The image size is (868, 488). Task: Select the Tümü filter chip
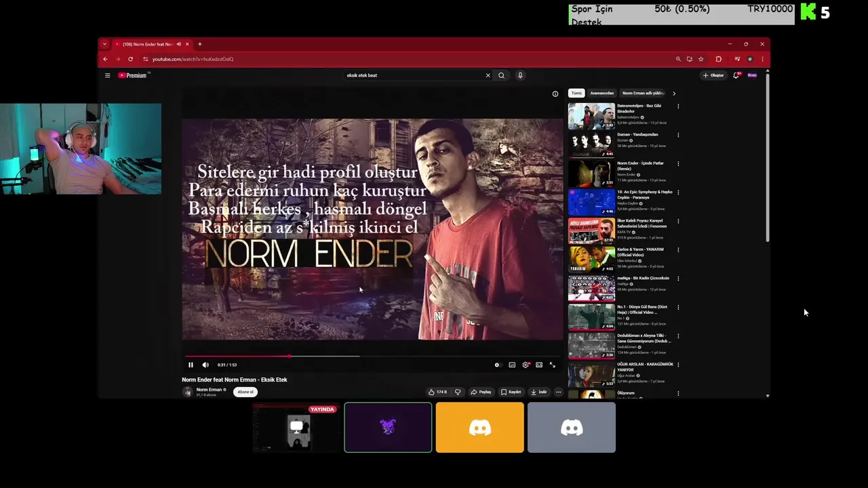coord(576,93)
